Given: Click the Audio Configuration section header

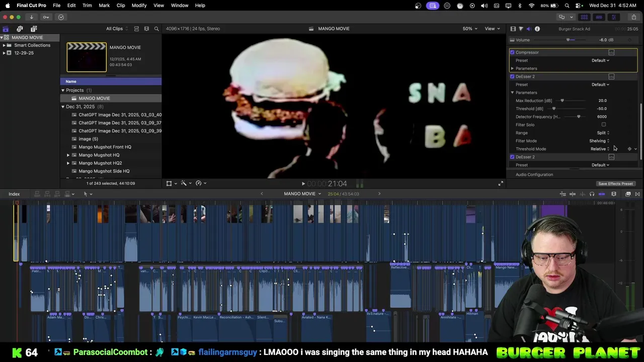Looking at the screenshot, I should 534,174.
